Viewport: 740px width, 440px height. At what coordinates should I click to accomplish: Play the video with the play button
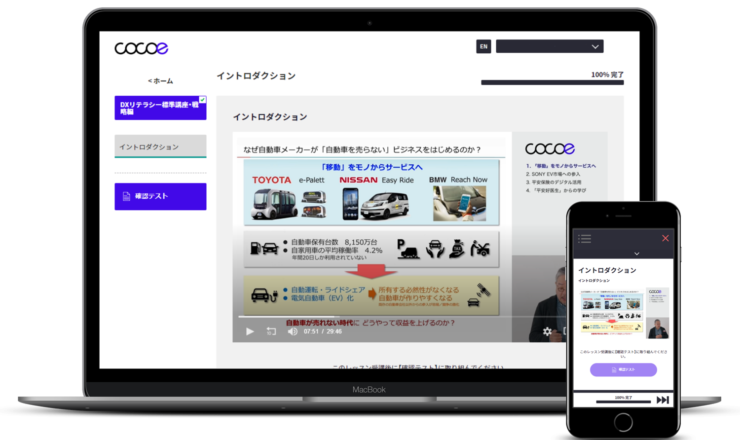[x=250, y=331]
